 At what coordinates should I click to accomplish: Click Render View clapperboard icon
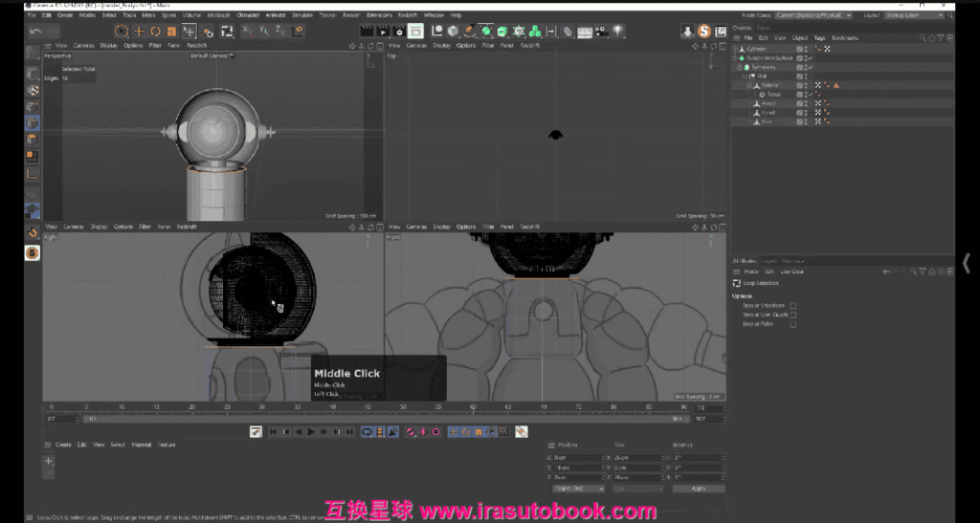pos(367,32)
